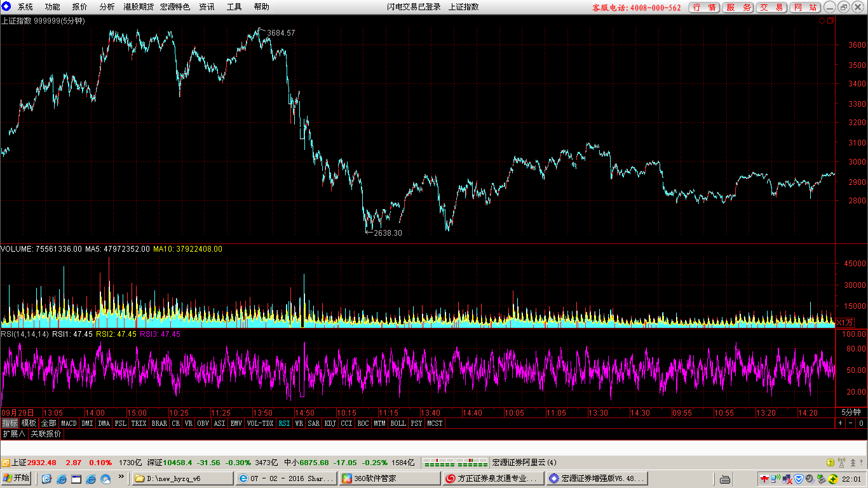This screenshot has height=488, width=868.
Task: Click the 上证 index value 2932.48
Action: pos(42,463)
